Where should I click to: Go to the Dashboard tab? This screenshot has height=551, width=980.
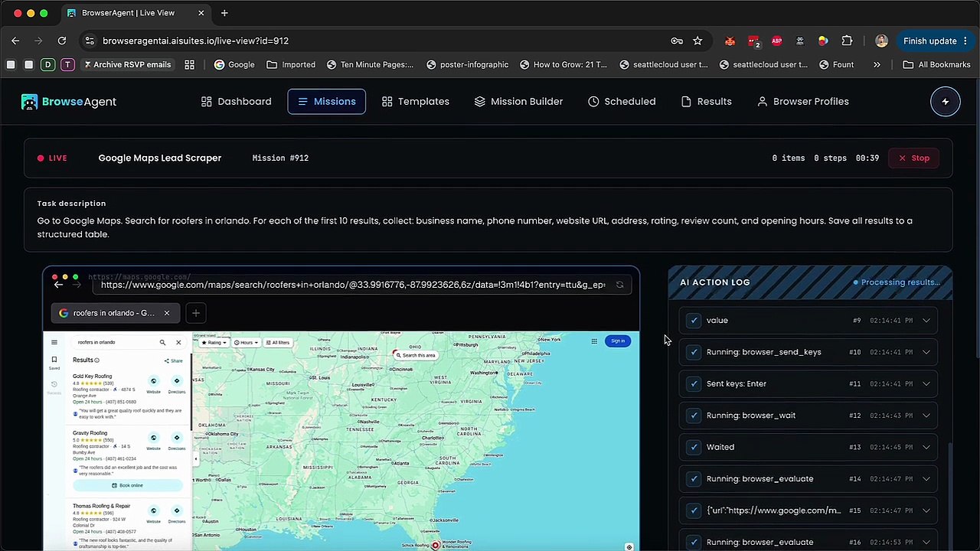coord(236,102)
